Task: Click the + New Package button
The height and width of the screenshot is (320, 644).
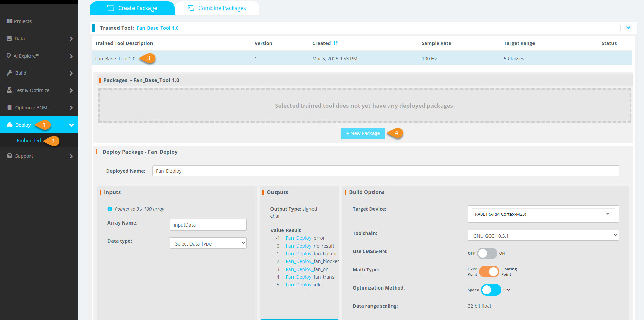Action: tap(363, 133)
